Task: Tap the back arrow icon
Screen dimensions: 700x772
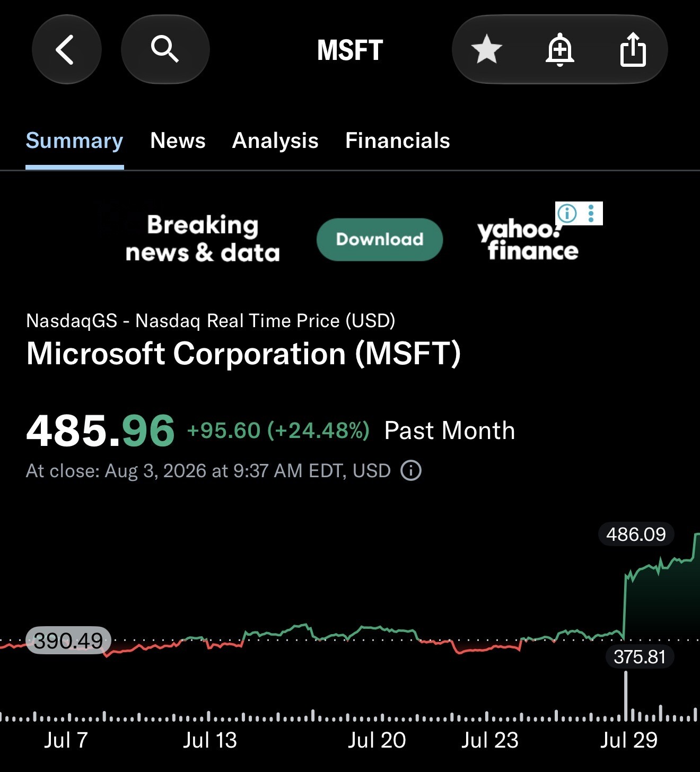Action: [x=66, y=49]
